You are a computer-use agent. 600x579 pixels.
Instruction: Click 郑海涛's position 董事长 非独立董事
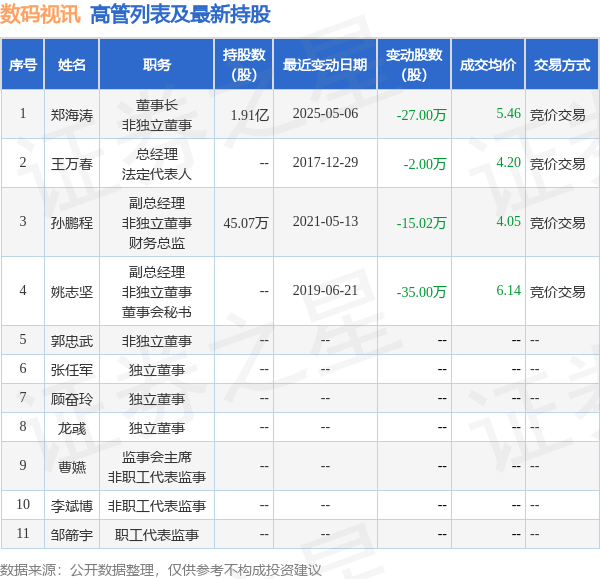tap(157, 115)
